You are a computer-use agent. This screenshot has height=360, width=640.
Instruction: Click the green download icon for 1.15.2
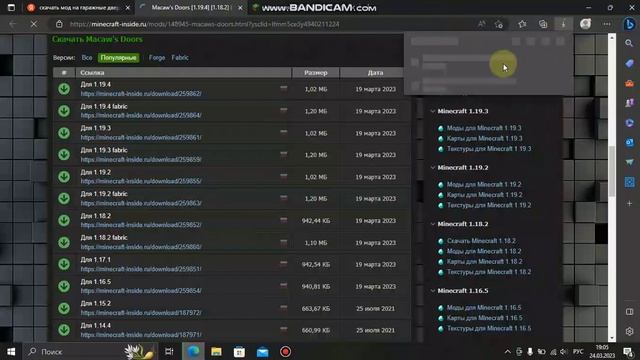click(64, 308)
